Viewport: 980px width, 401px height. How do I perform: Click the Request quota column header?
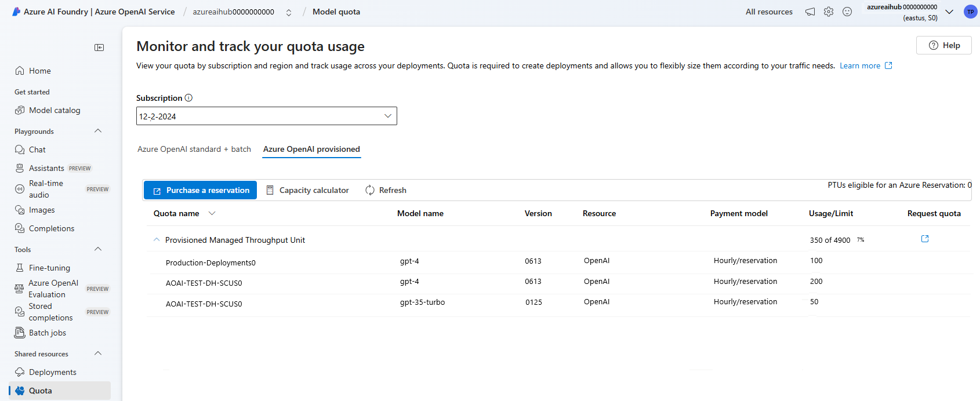(x=934, y=213)
